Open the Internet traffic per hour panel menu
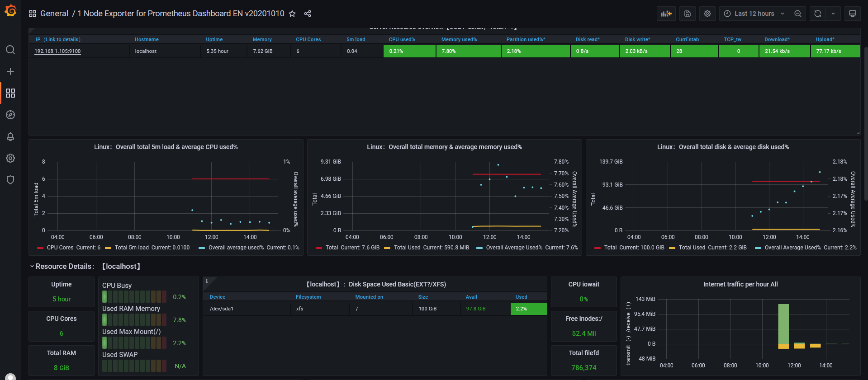The height and width of the screenshot is (380, 868). coord(740,284)
